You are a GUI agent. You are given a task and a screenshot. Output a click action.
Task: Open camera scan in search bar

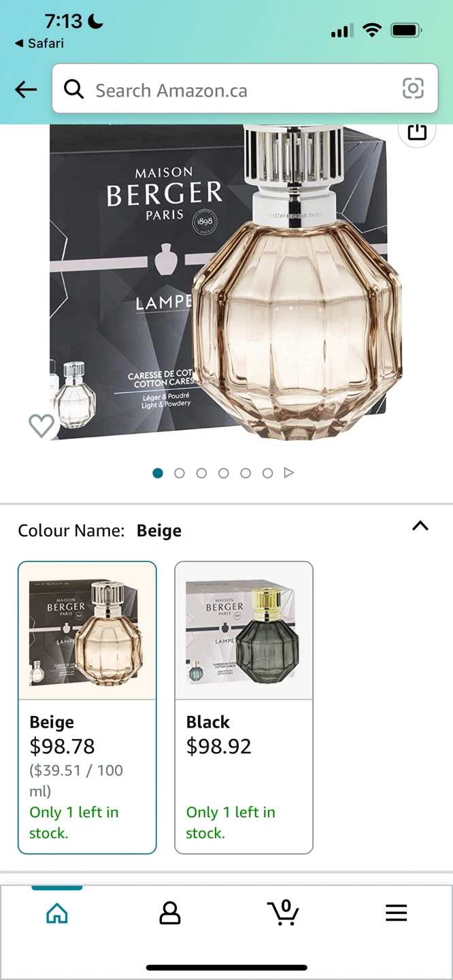point(413,88)
